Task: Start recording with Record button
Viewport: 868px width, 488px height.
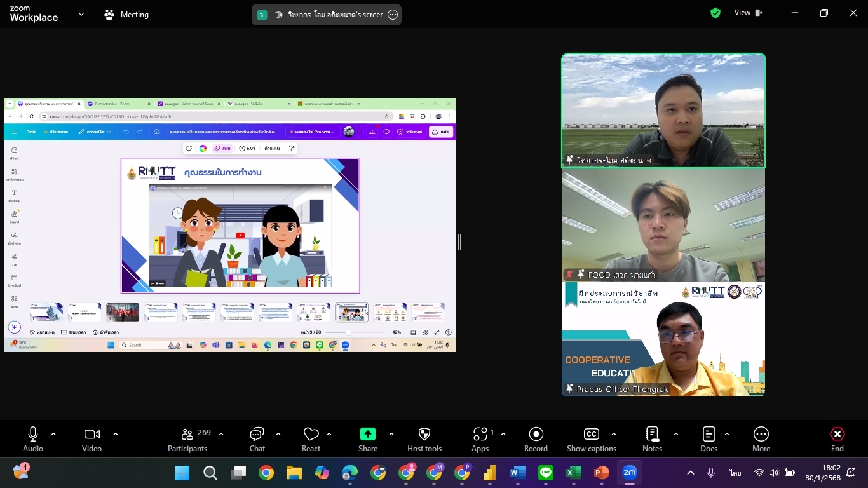Action: [x=536, y=439]
